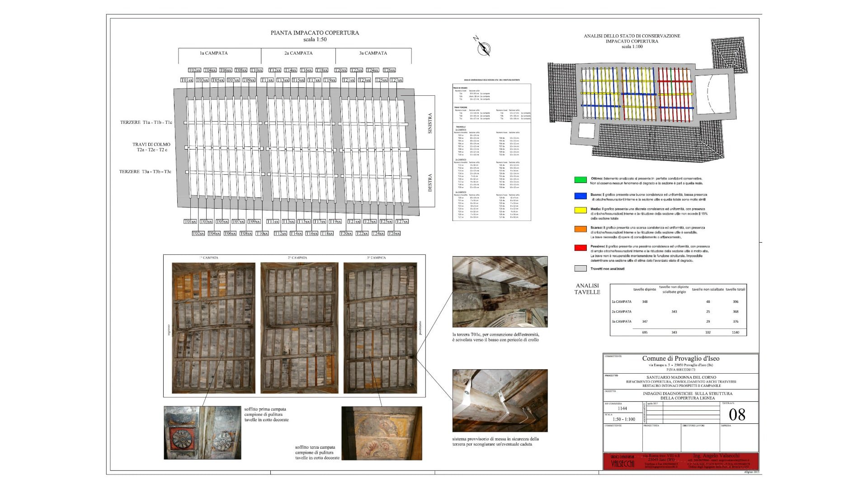The height and width of the screenshot is (488, 868).
Task: Click the 'Travetti non analizzati' legend text
Action: tap(607, 269)
